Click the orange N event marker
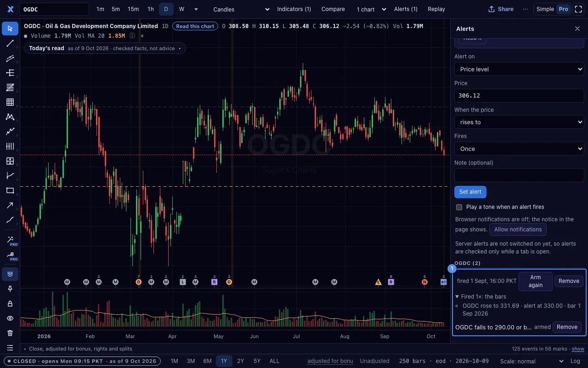This screenshot has width=588, height=368. [x=424, y=282]
